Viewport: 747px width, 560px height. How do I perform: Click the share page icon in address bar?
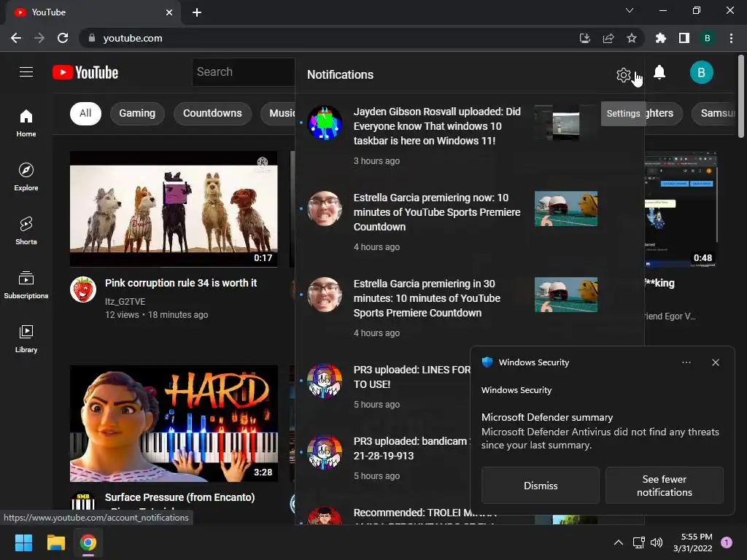(608, 38)
